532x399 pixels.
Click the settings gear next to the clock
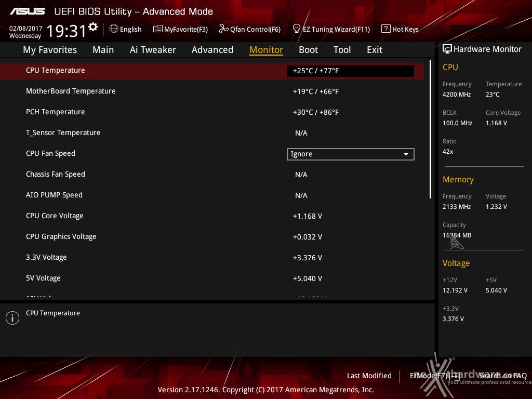coord(93,27)
